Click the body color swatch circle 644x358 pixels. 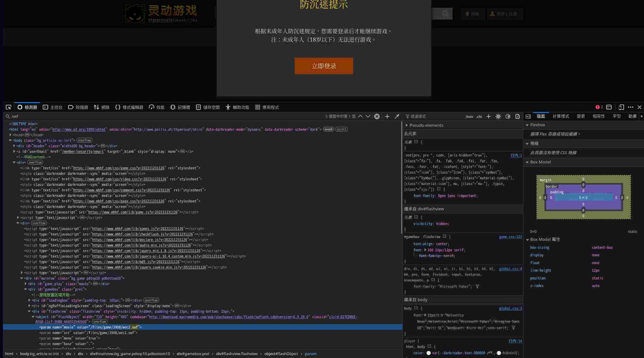(428, 353)
